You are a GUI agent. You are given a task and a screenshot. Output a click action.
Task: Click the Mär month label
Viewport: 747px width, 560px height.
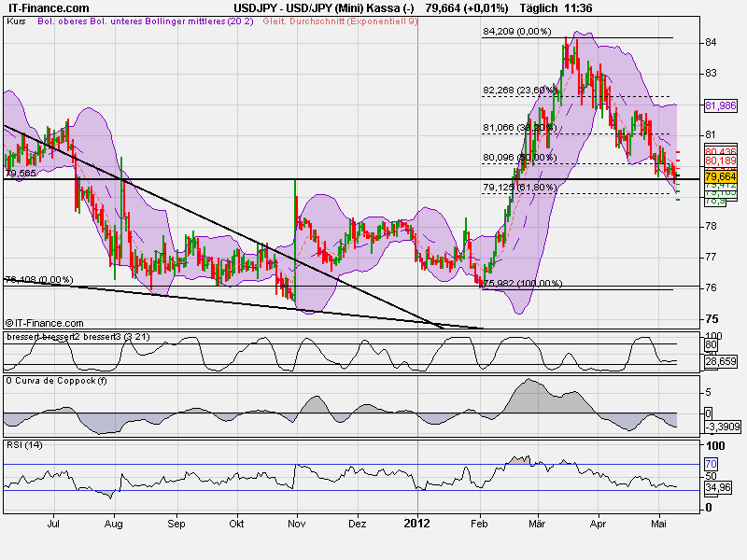537,524
